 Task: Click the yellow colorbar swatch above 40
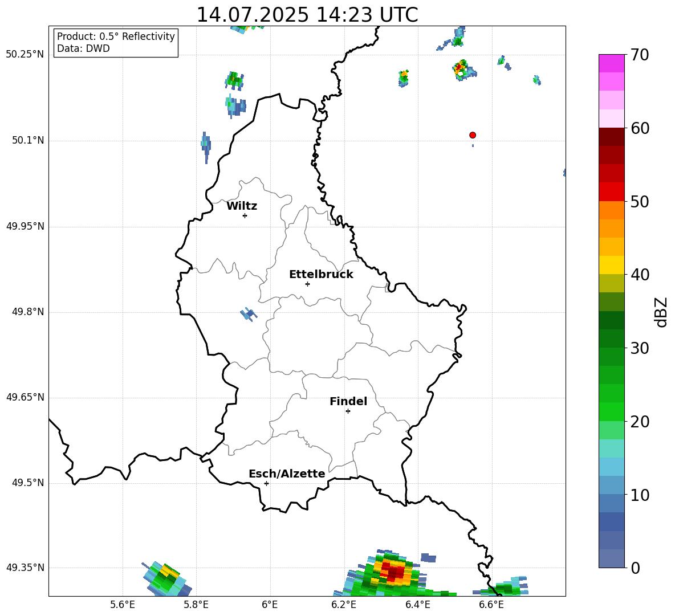point(611,265)
